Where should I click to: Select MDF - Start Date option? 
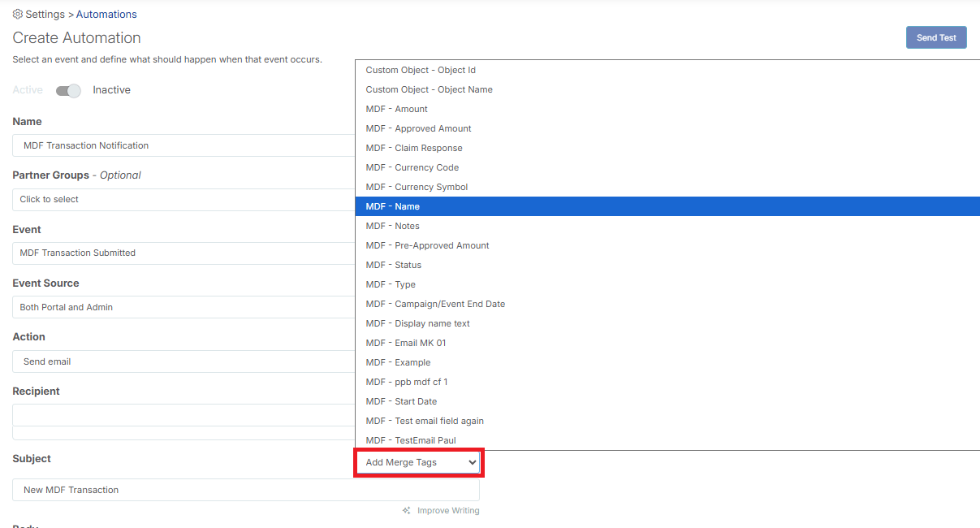pos(667,401)
